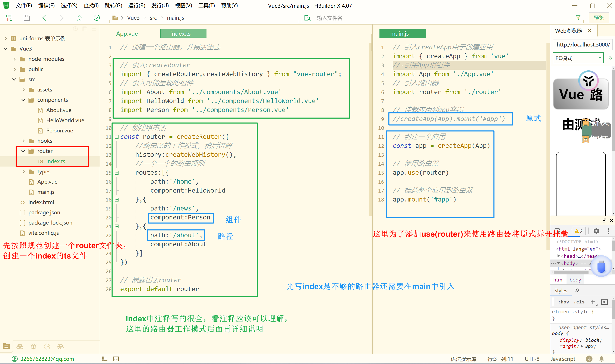Click the bookmark star icon
Screen dimensions: 615x364
click(x=79, y=18)
